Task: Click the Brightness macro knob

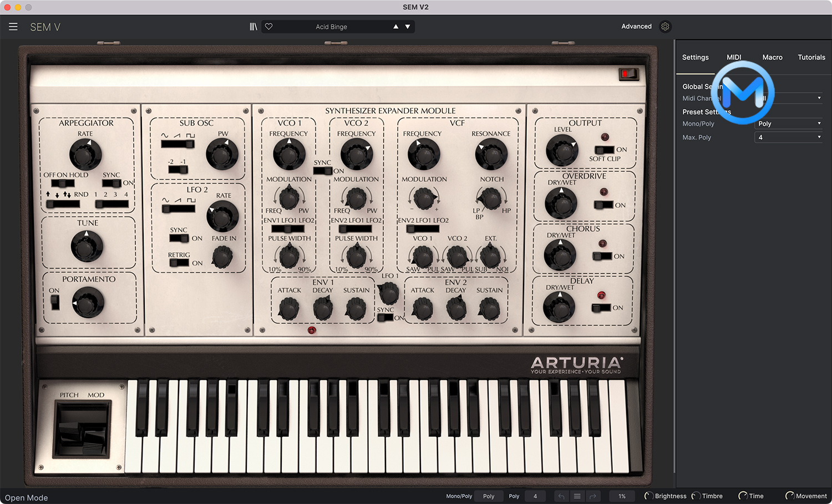Action: [648, 496]
